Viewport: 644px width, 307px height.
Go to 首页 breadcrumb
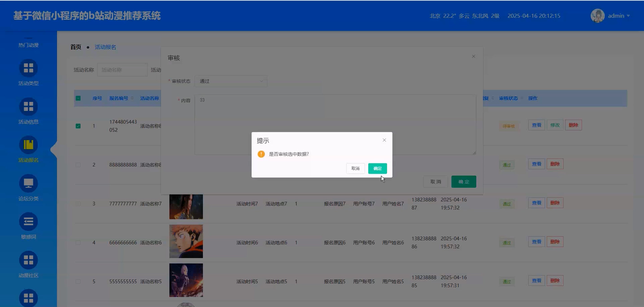tap(75, 47)
